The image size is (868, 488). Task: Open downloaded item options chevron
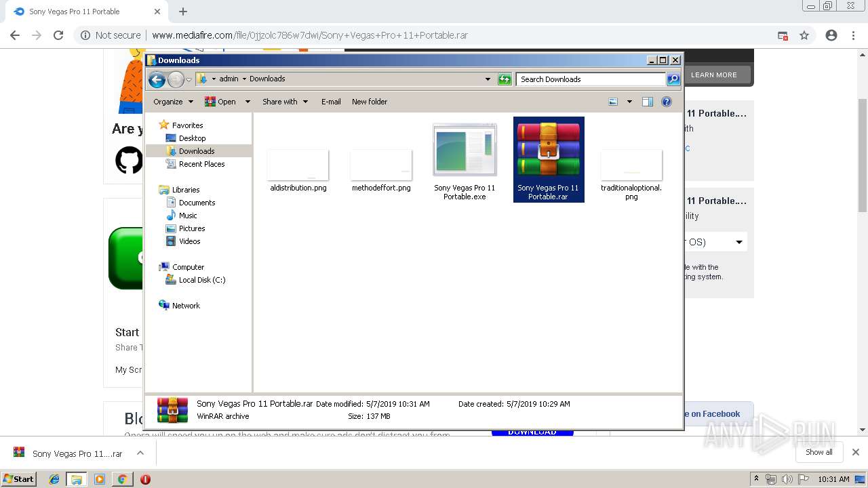(x=140, y=453)
